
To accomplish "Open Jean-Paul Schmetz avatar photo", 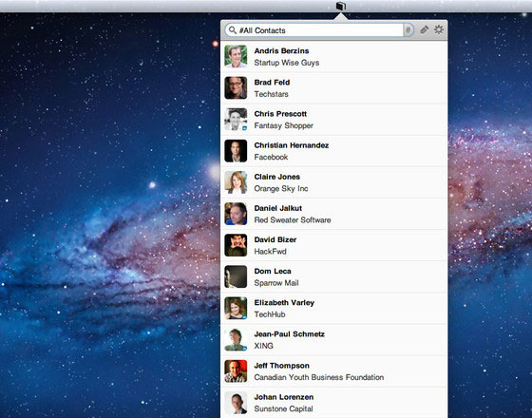I will [236, 340].
